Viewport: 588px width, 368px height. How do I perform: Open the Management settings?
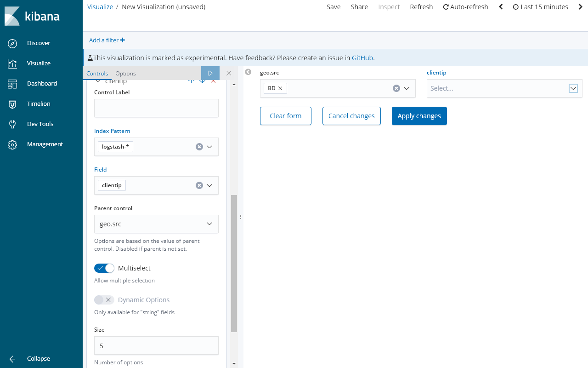pyautogui.click(x=45, y=144)
